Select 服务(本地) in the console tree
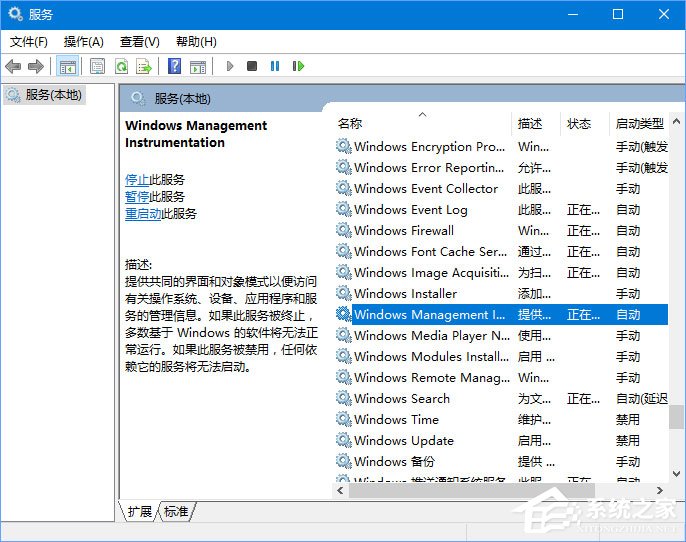Screen dimensions: 686x542 pyautogui.click(x=53, y=95)
